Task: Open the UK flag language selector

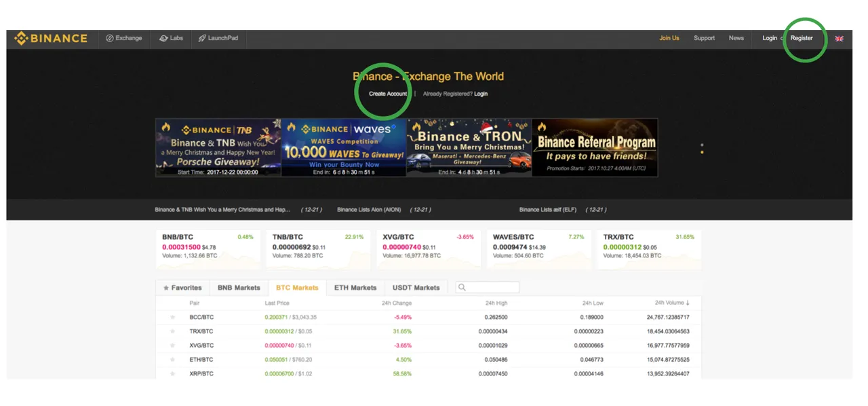Action: click(839, 39)
